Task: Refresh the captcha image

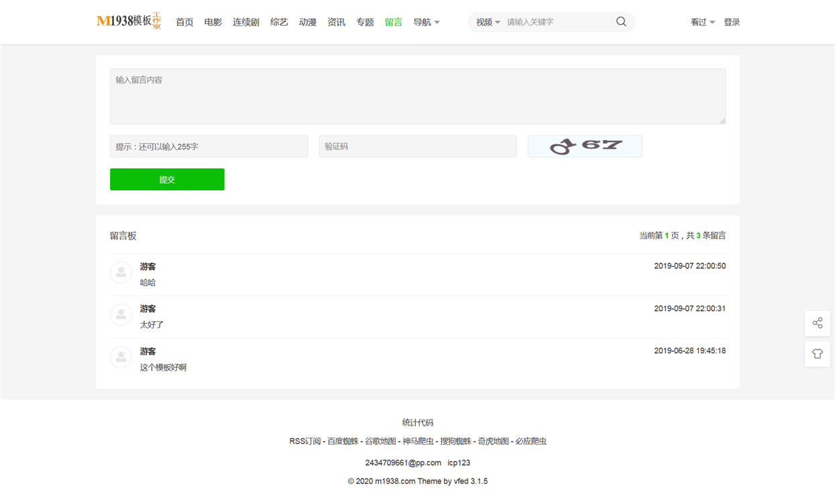Action: (x=585, y=146)
